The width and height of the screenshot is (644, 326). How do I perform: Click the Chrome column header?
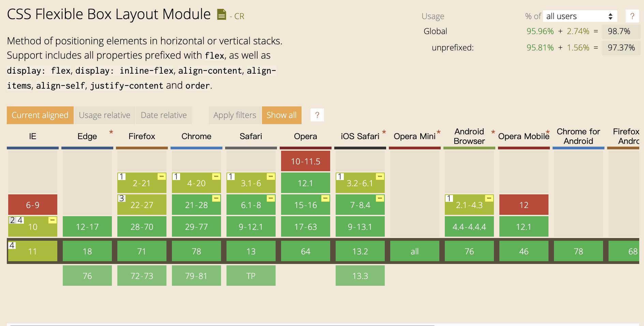(196, 136)
